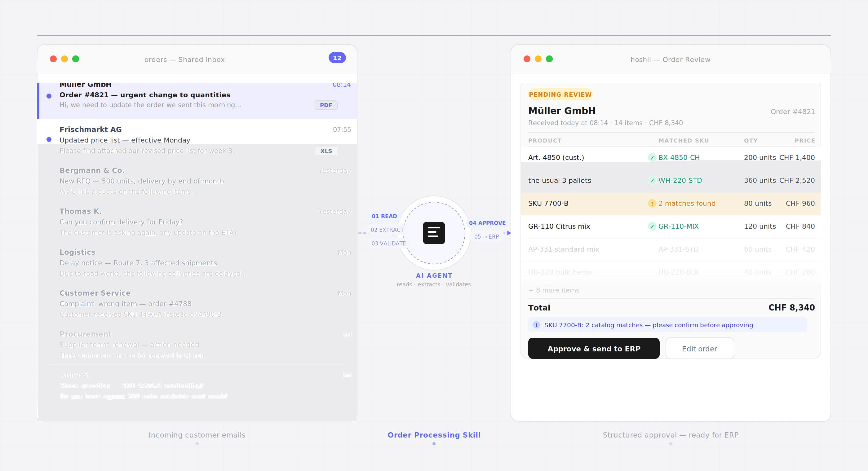
Task: Select the 04 APPROVE step label
Action: tap(487, 223)
